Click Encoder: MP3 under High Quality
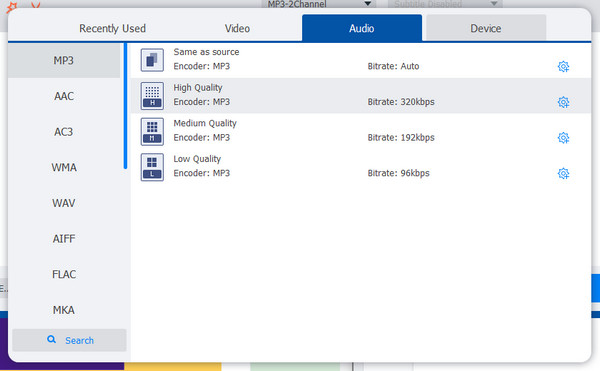 click(x=202, y=102)
